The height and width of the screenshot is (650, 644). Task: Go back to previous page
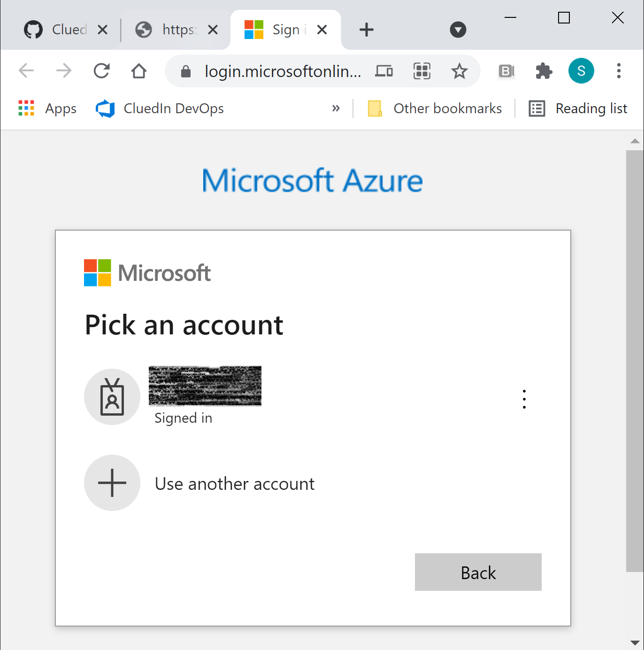[26, 71]
